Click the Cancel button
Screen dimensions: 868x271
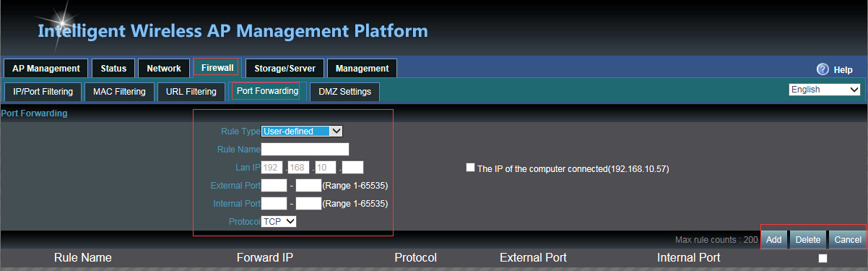coord(848,240)
